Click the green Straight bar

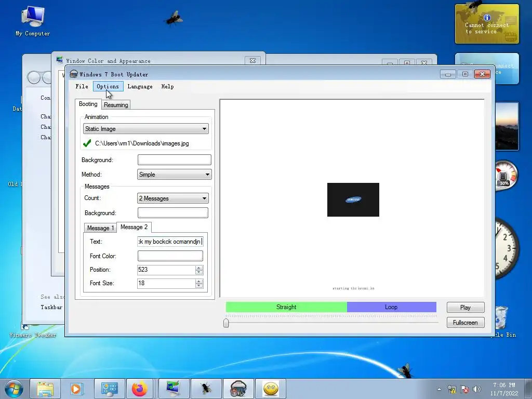(286, 307)
